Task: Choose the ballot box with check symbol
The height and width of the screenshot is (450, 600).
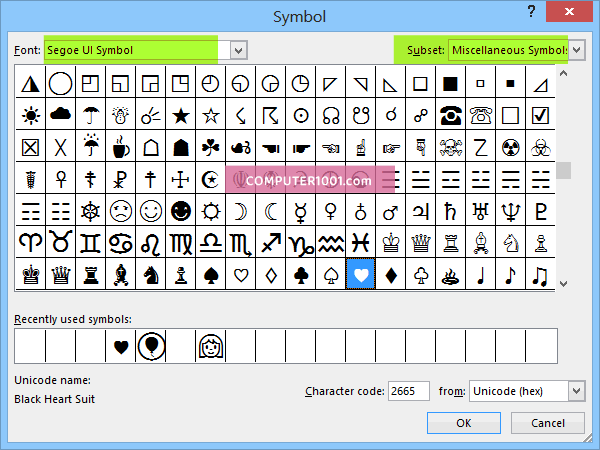Action: 540,115
